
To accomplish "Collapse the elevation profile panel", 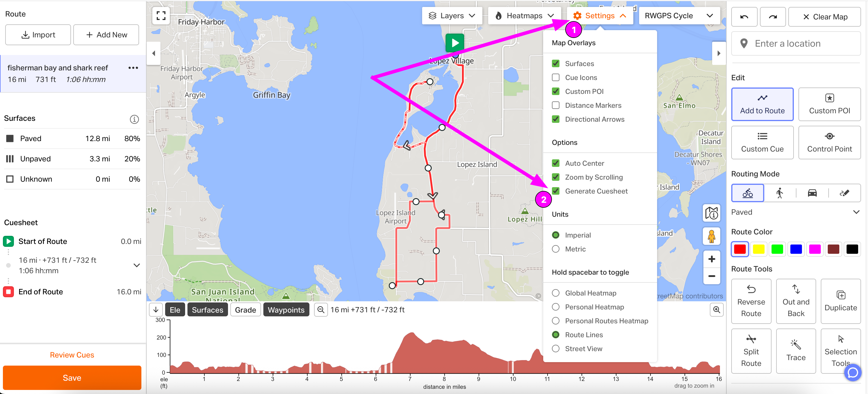I will coord(156,309).
